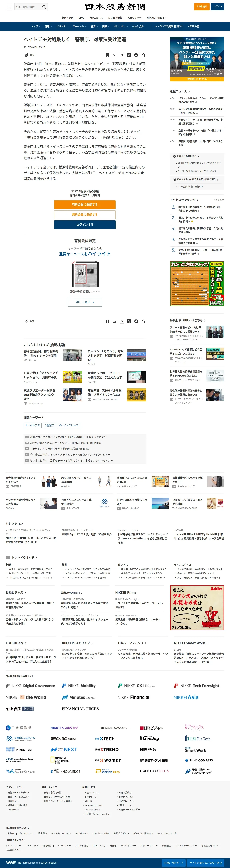Click ログイン button in header
The width and height of the screenshot is (230, 868).
217,6
